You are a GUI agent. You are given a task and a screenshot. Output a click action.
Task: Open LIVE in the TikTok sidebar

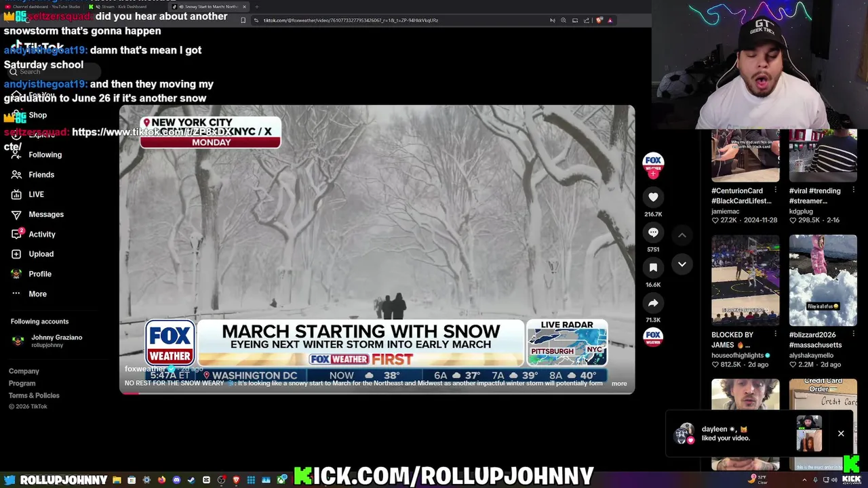point(28,195)
